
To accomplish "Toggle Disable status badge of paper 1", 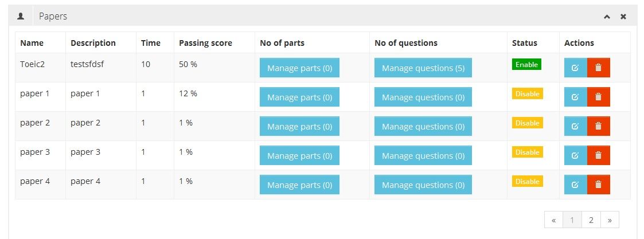I will (x=527, y=93).
